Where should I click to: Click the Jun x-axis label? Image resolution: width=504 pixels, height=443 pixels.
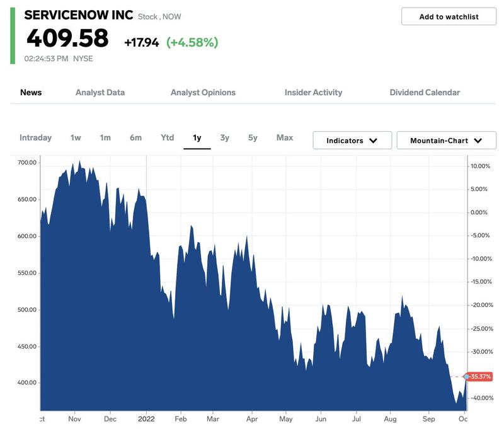321,419
